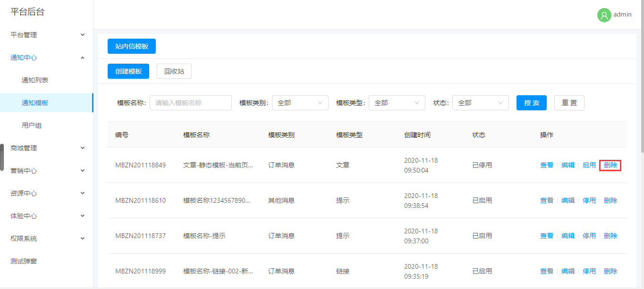Enable template MBZN201118849 via 启用
Image resolution: width=644 pixels, height=289 pixels.
tap(589, 165)
